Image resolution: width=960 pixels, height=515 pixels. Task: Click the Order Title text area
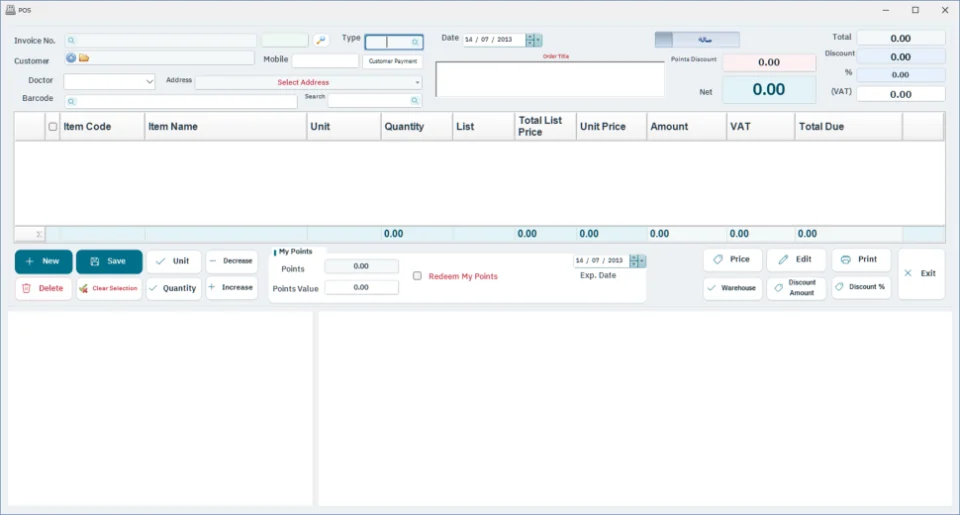click(x=550, y=78)
